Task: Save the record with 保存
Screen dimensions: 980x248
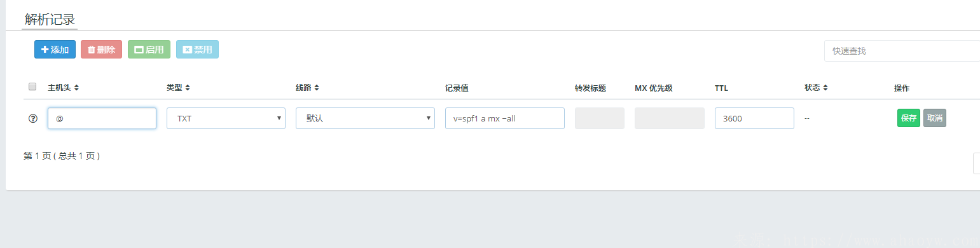Action: 909,118
